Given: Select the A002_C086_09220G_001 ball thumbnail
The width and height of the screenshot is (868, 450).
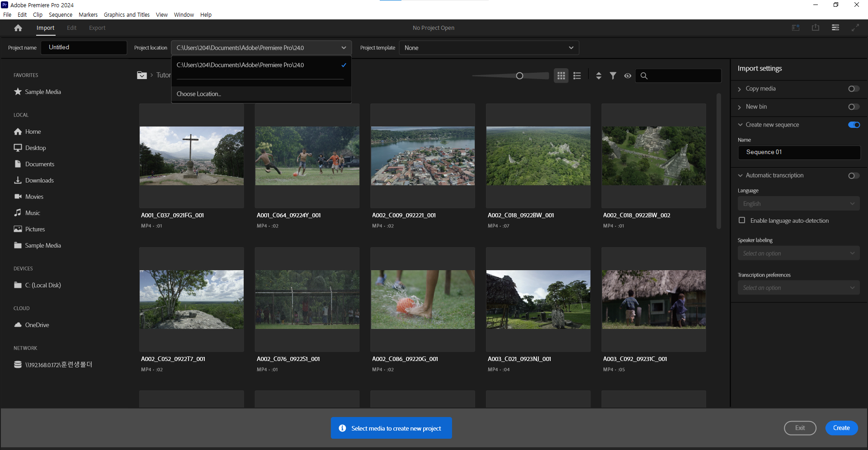Looking at the screenshot, I should point(423,300).
